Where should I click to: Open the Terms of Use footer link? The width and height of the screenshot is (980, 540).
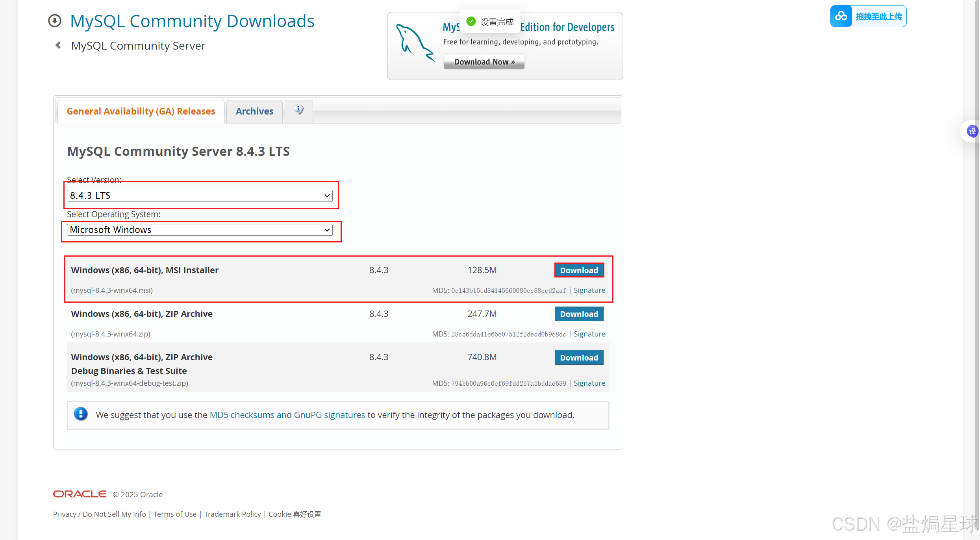175,514
